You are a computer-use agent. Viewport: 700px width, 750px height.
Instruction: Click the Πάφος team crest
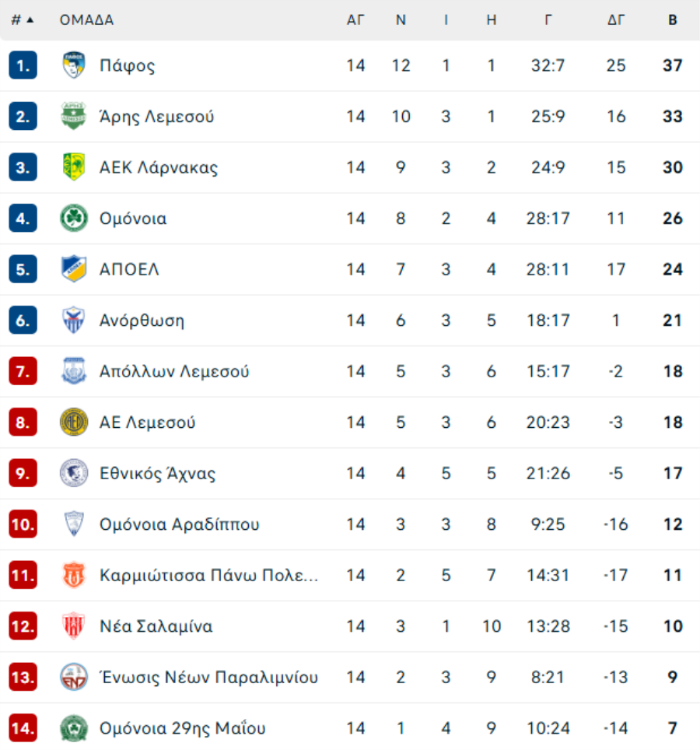(74, 65)
